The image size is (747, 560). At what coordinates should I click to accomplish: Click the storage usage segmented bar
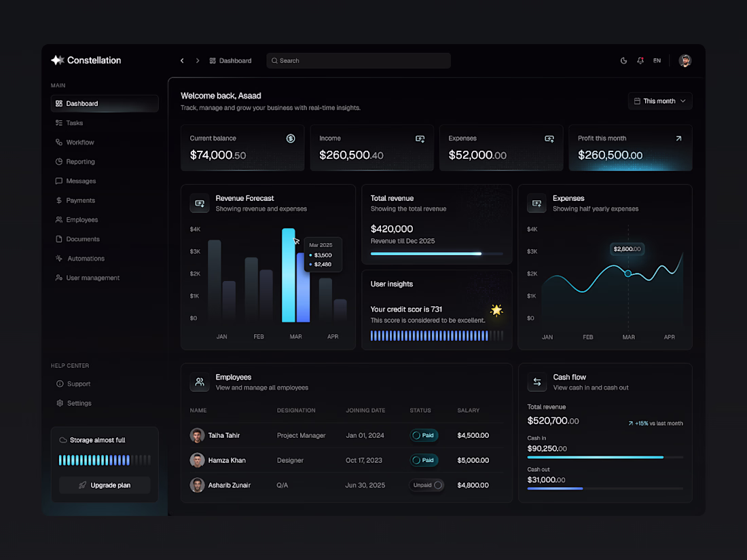[105, 460]
